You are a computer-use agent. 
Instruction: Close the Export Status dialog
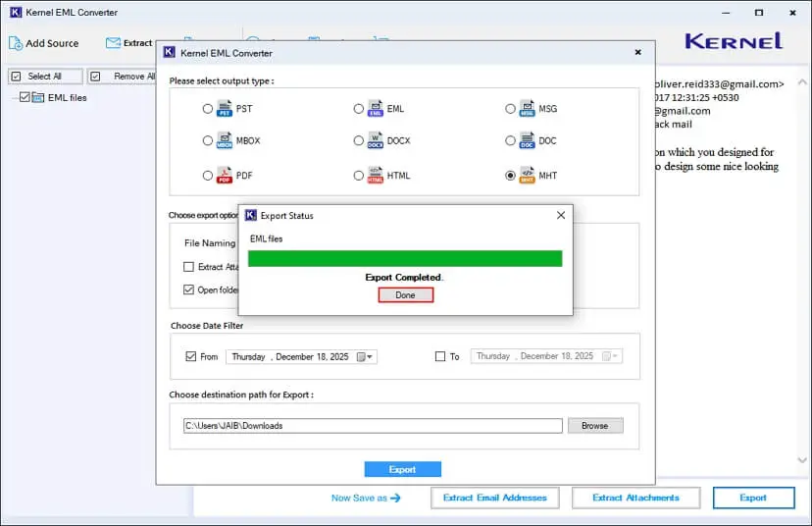[561, 215]
